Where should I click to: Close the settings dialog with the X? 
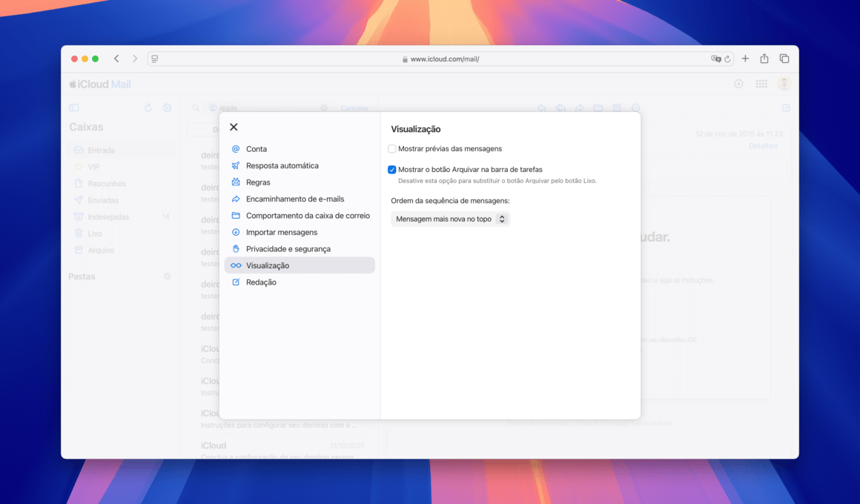[234, 127]
